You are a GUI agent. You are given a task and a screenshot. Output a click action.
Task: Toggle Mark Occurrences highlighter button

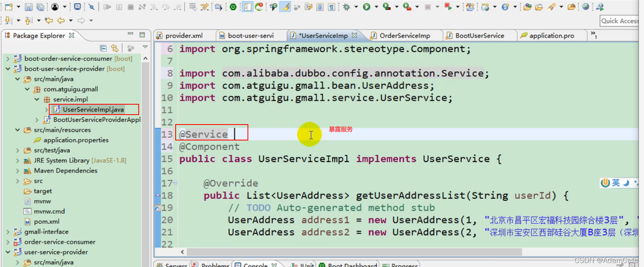click(x=285, y=7)
